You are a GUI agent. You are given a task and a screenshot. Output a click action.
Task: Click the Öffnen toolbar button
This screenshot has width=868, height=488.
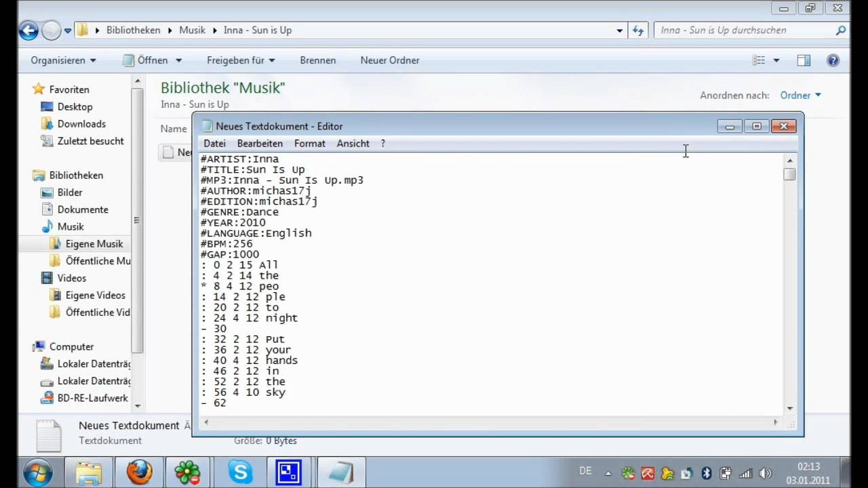[145, 60]
